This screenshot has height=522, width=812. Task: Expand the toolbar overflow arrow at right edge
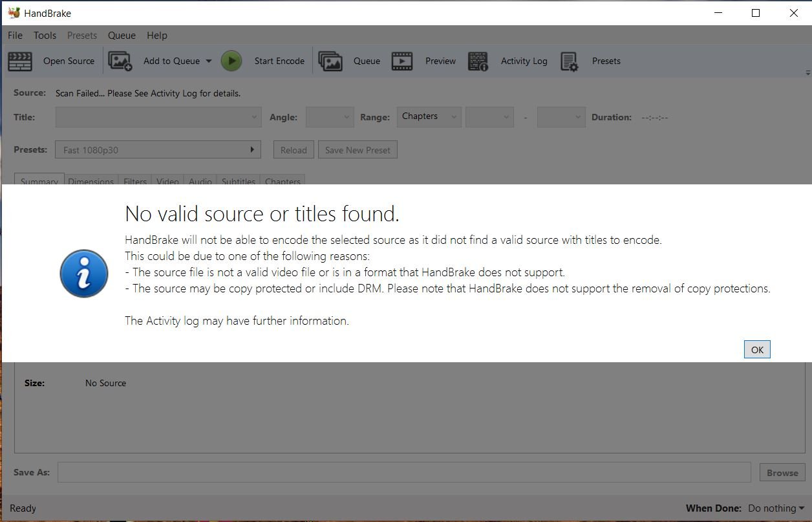(808, 73)
